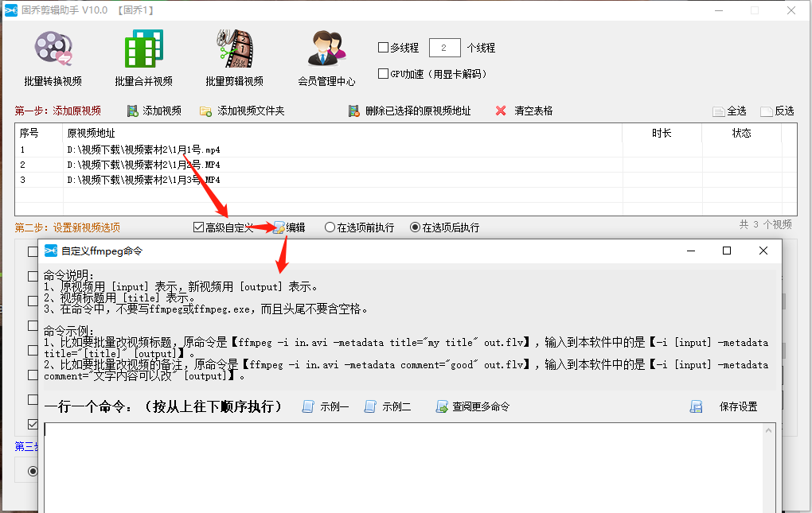Select the radio button under 第三步
The image size is (812, 513).
pyautogui.click(x=33, y=471)
